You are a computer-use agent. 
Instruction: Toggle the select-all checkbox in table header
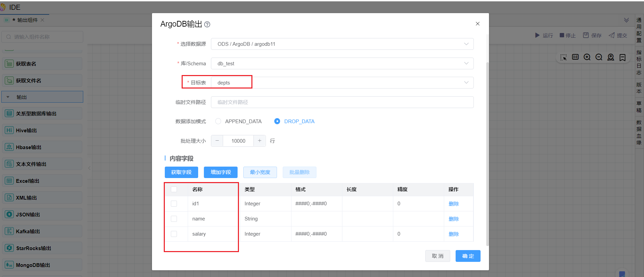coord(174,189)
